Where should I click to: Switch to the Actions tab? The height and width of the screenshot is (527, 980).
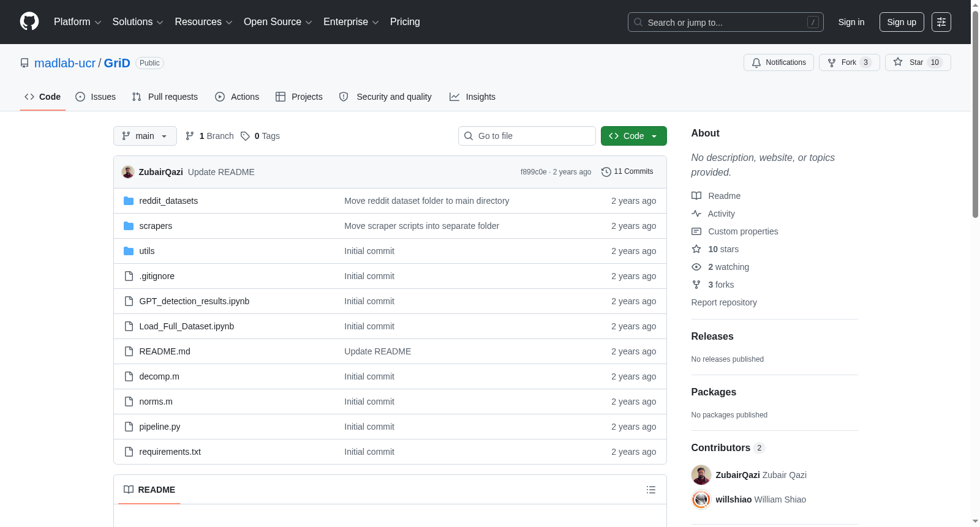tap(237, 97)
